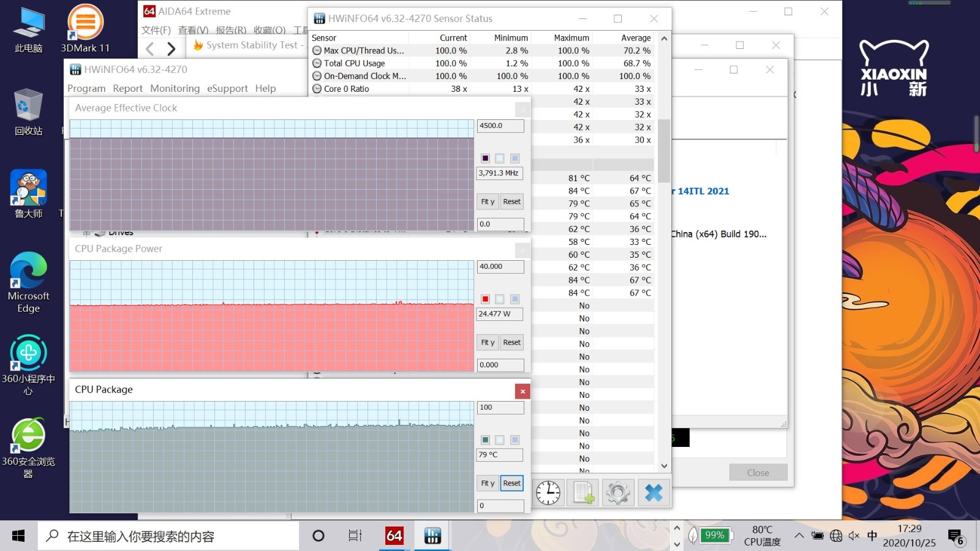Open the 此电脑 desktop icon
980x551 pixels.
click(29, 29)
